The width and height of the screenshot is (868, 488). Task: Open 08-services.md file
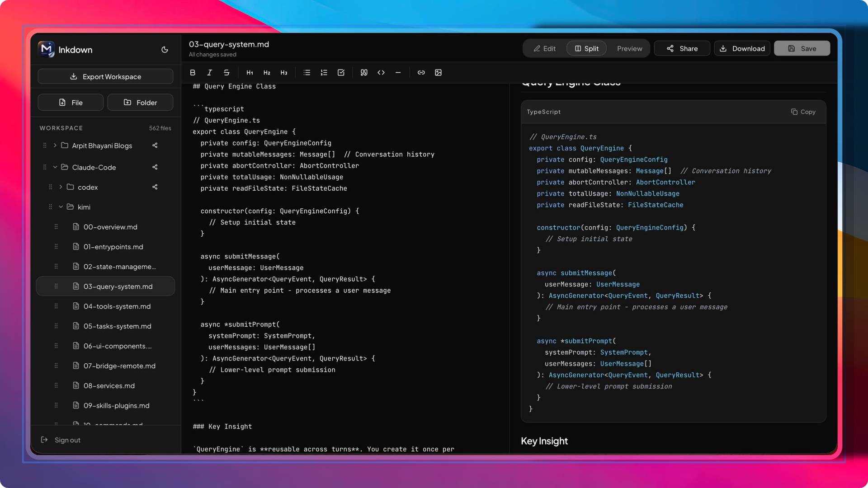click(x=105, y=386)
